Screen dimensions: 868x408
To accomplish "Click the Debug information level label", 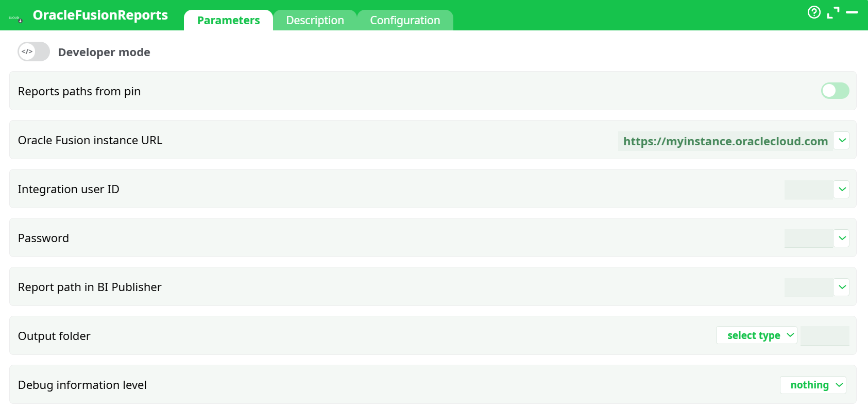I will coord(82,385).
